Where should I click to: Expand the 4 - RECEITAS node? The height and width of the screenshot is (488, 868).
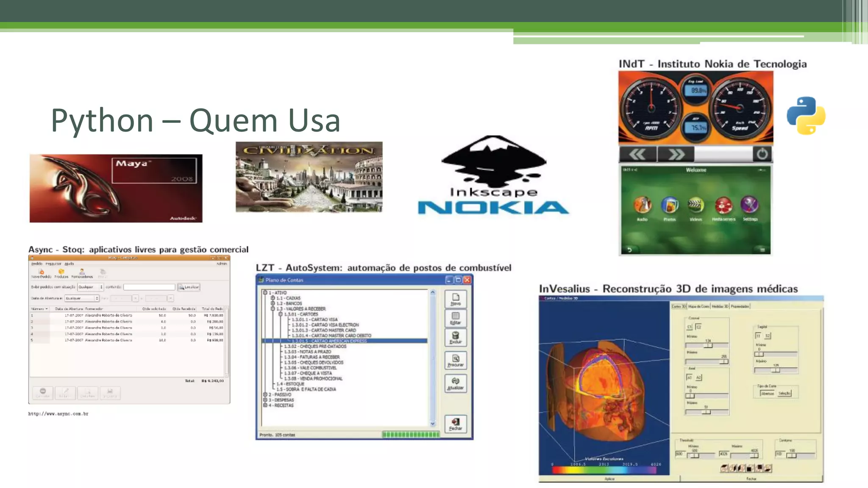pyautogui.click(x=265, y=405)
